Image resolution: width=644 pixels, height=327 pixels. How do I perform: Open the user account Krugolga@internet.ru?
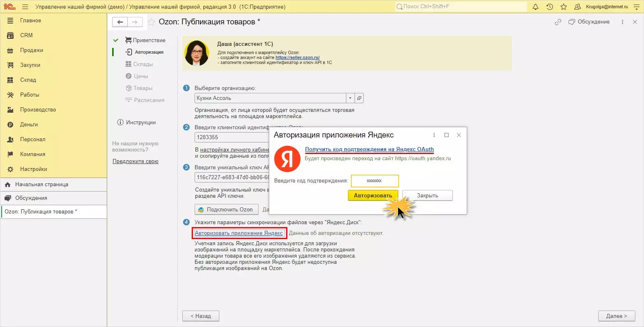tap(602, 7)
